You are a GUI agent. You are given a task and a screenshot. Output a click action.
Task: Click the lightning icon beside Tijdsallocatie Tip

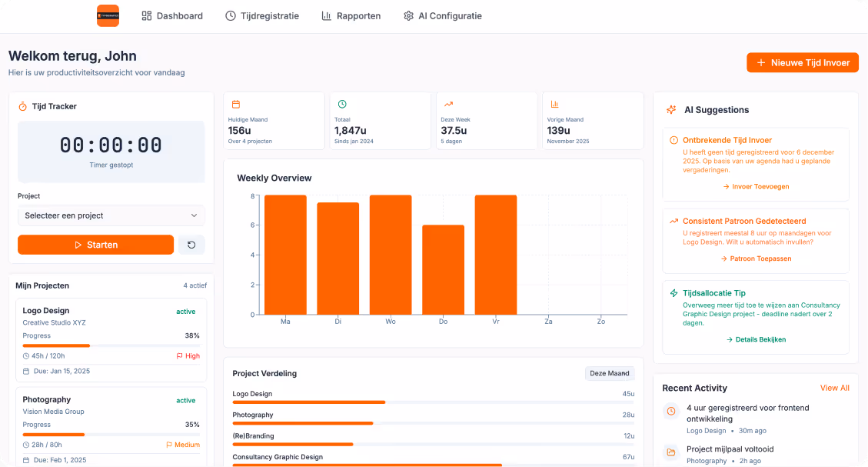[672, 293]
